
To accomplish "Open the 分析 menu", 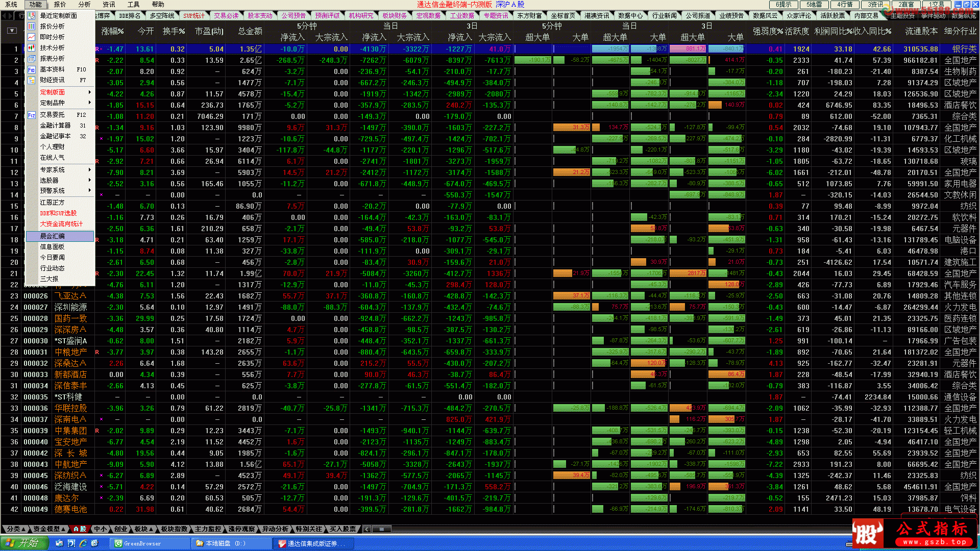I will pyautogui.click(x=85, y=4).
